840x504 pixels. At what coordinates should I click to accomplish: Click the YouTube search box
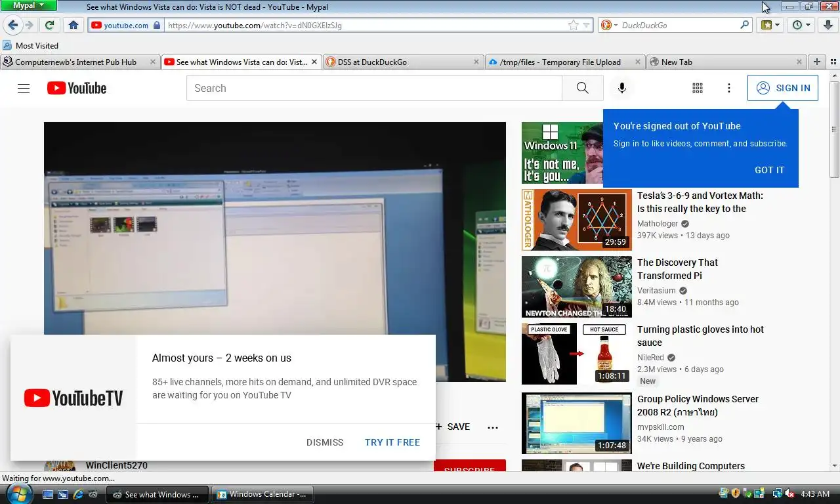coord(374,88)
